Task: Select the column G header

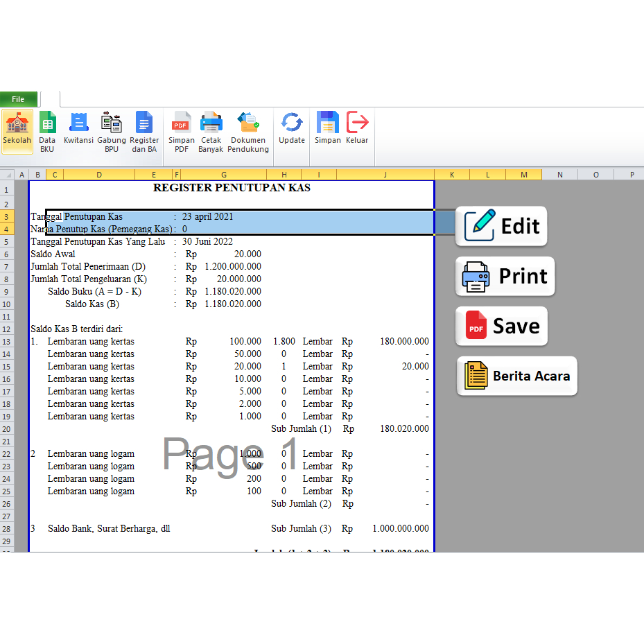Action: point(223,175)
